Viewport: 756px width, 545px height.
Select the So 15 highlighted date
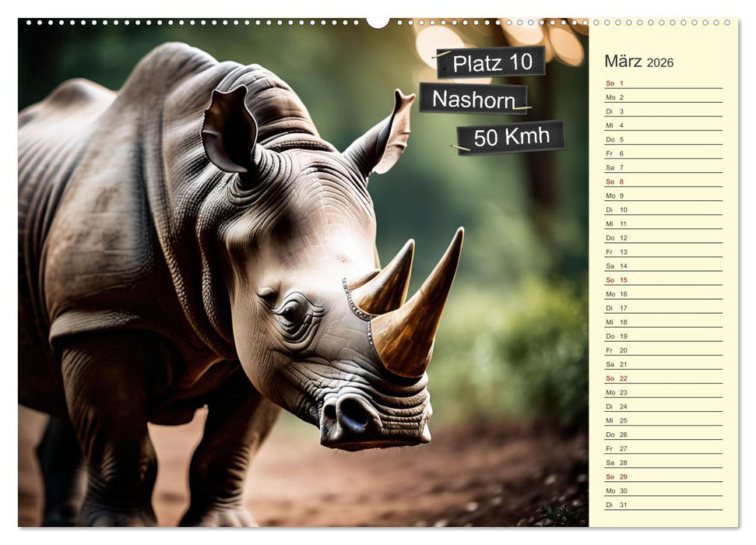click(615, 279)
